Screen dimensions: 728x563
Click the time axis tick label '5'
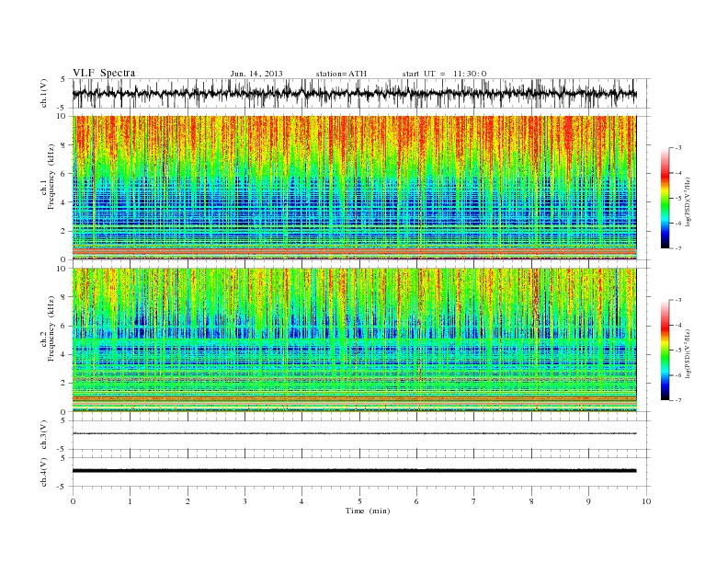359,501
